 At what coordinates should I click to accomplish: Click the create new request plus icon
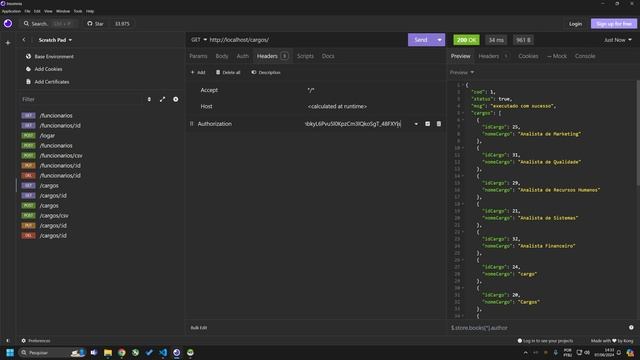click(176, 99)
